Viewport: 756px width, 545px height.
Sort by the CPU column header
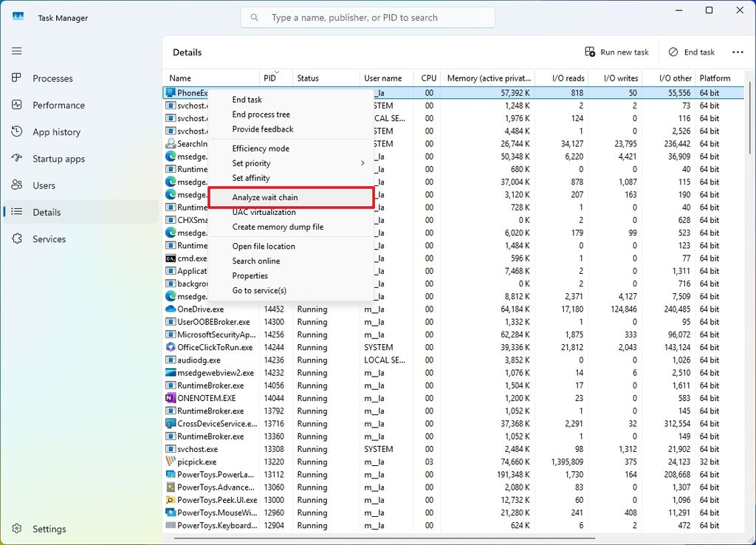[427, 78]
